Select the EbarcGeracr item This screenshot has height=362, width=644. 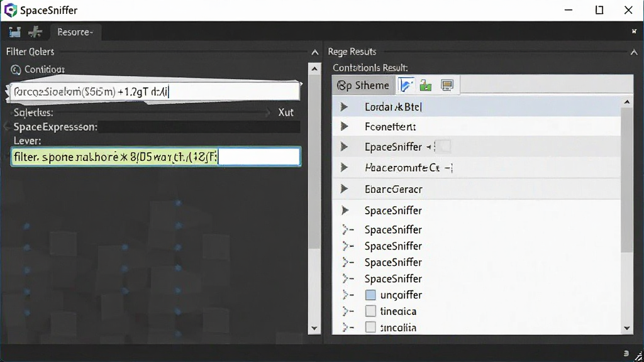click(393, 189)
